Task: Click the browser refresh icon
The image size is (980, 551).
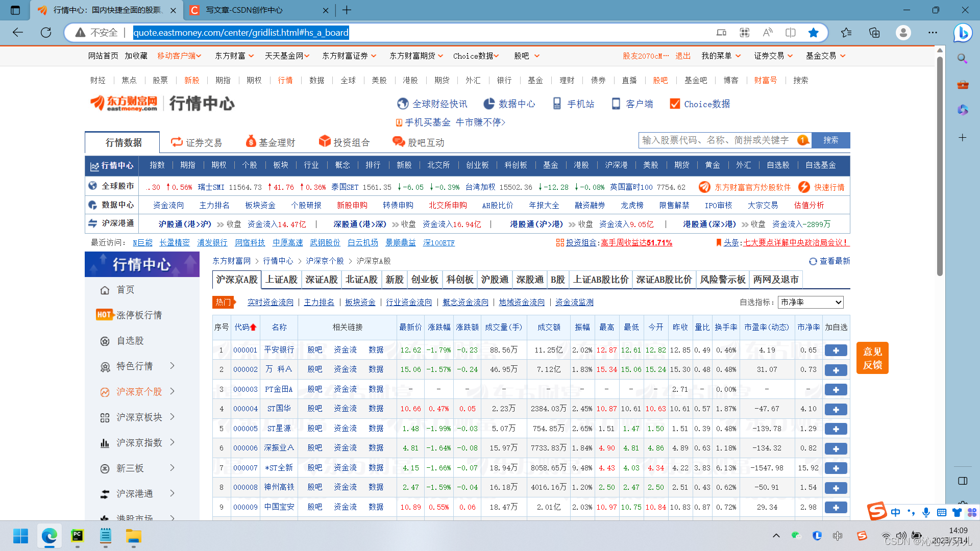Action: point(46,33)
